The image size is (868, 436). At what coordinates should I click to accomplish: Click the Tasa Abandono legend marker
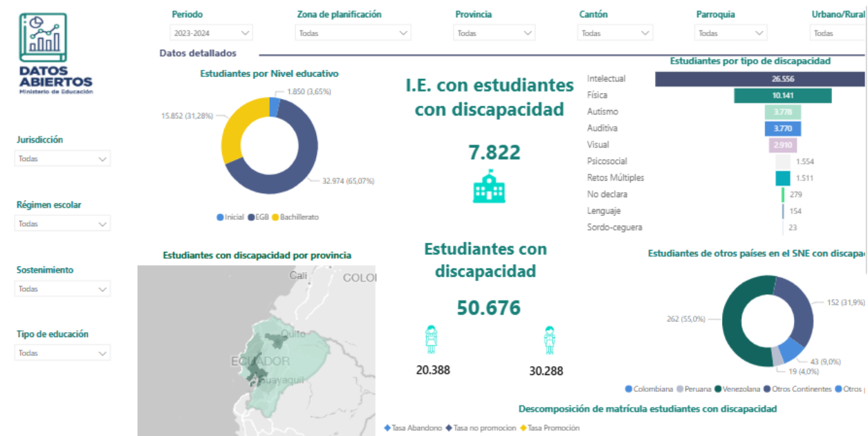coord(387,428)
